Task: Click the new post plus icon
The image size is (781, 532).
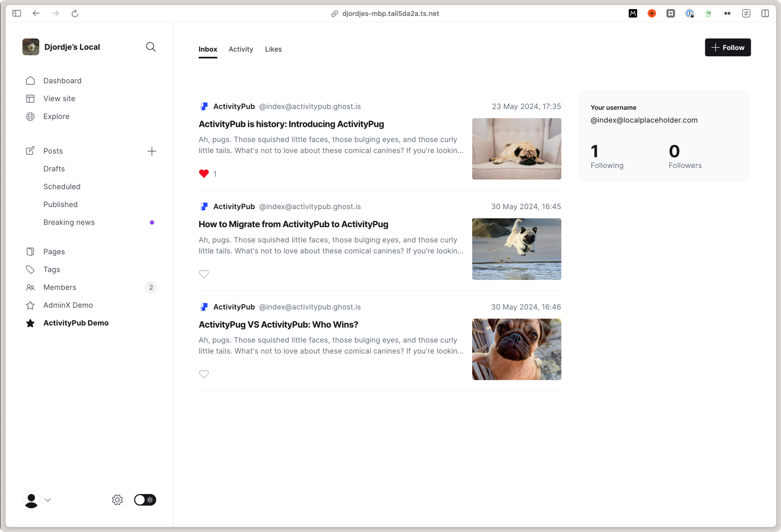Action: [152, 151]
